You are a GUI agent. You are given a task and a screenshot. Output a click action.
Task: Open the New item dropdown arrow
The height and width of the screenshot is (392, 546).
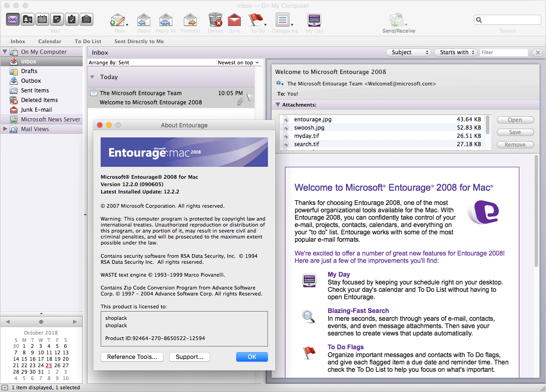[127, 25]
